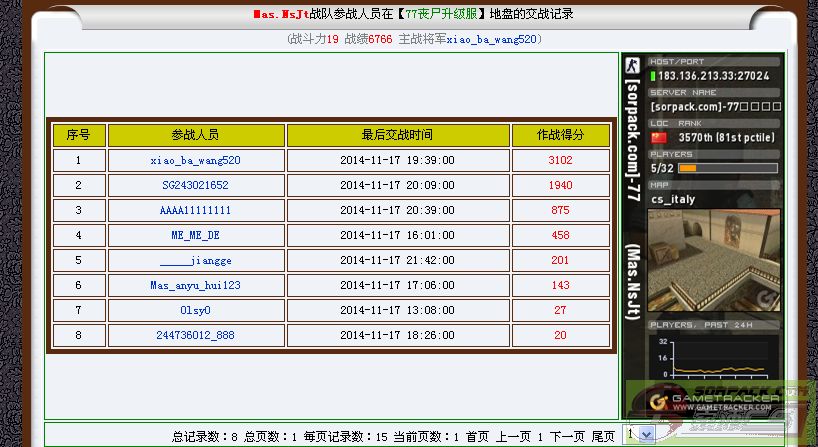Open player 0lsy0 profile link
This screenshot has height=447, width=818.
tap(196, 310)
